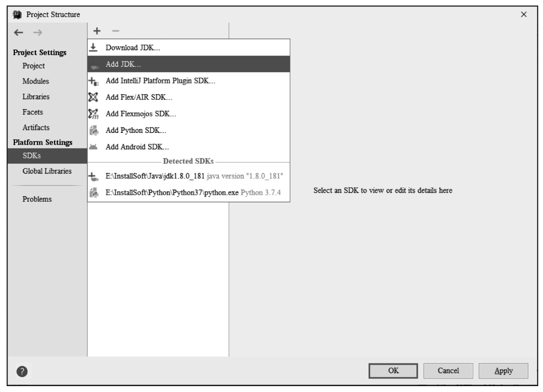Choose Add IntelliJ Platform Plugin SDK...

click(x=189, y=81)
